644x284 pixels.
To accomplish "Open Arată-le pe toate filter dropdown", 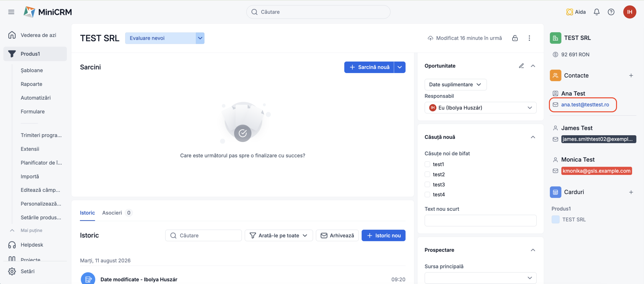I will coord(279,235).
